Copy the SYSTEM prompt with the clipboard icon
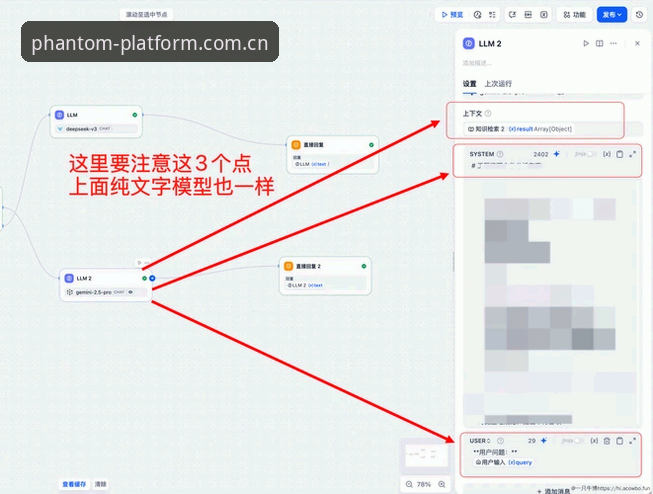 point(620,154)
